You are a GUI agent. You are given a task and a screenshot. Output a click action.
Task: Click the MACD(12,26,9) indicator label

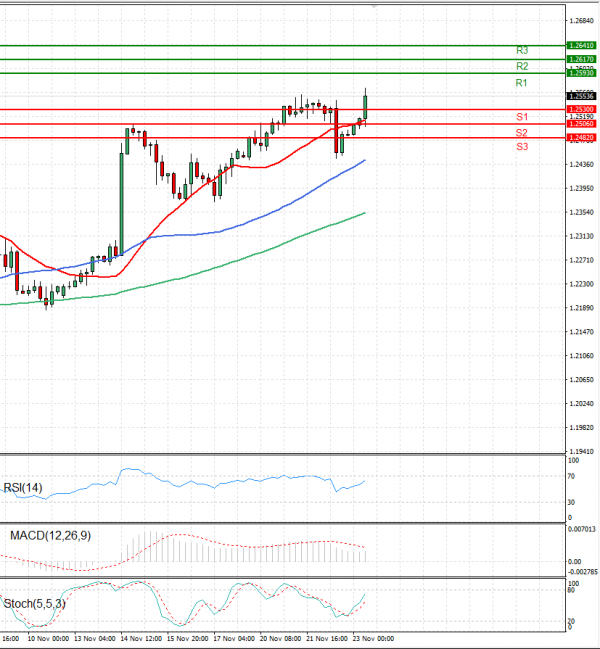(50, 536)
